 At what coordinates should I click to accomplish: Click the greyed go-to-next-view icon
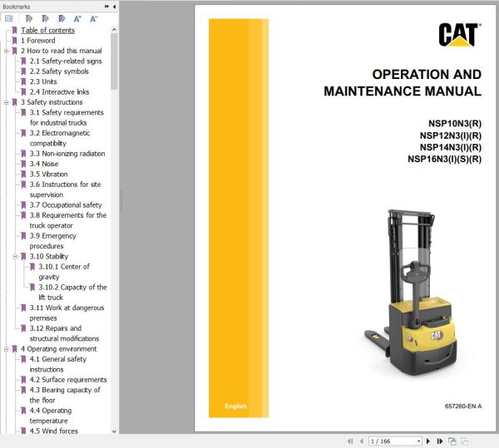point(464,441)
